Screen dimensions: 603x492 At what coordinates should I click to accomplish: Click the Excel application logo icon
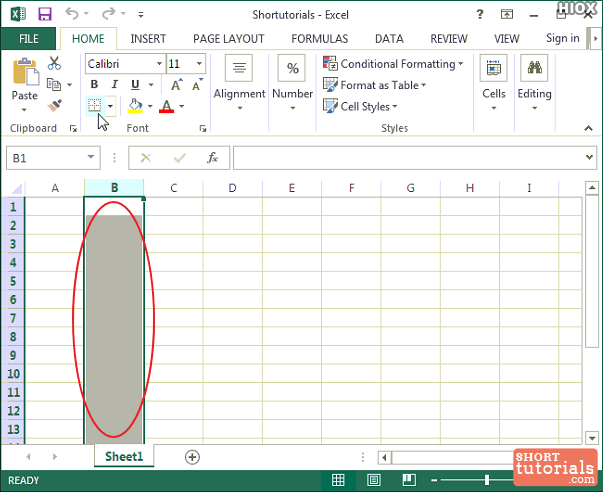[x=18, y=15]
